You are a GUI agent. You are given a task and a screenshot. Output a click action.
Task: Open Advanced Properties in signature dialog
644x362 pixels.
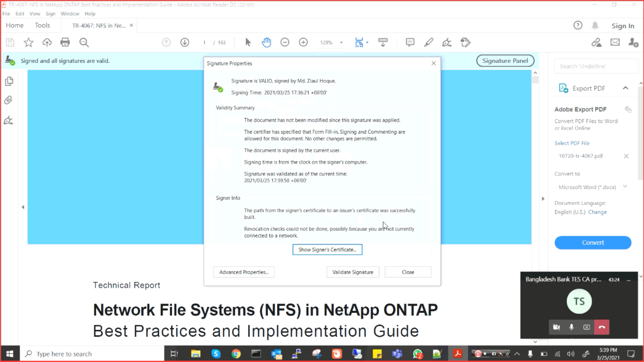point(244,272)
